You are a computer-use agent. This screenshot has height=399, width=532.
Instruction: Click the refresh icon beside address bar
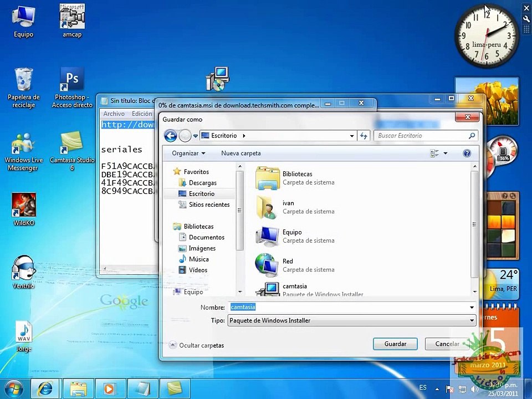coord(364,136)
